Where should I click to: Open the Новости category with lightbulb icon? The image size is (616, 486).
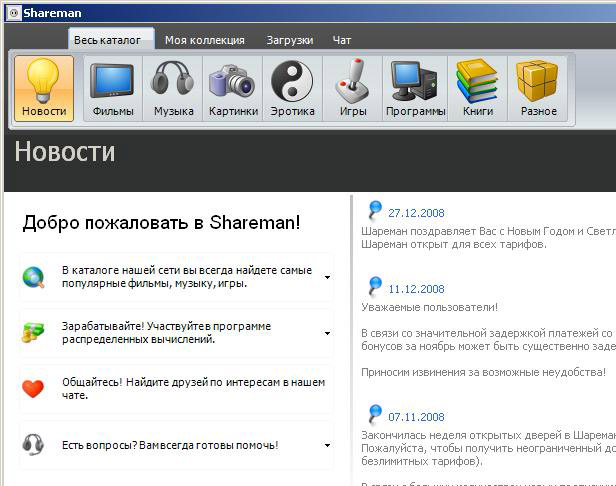tap(44, 88)
